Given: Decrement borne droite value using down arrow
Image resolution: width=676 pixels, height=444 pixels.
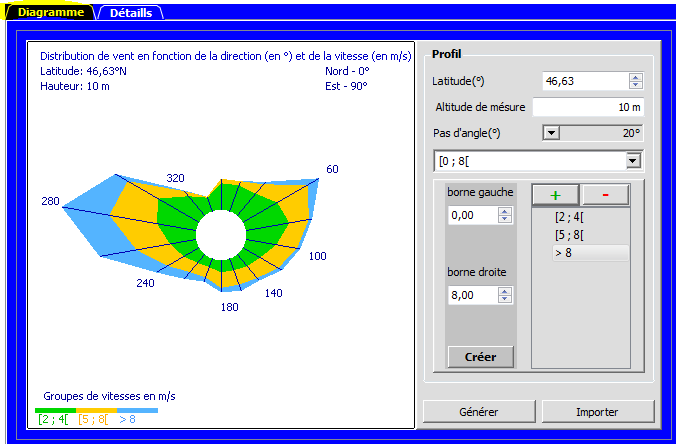Looking at the screenshot, I should pos(505,299).
